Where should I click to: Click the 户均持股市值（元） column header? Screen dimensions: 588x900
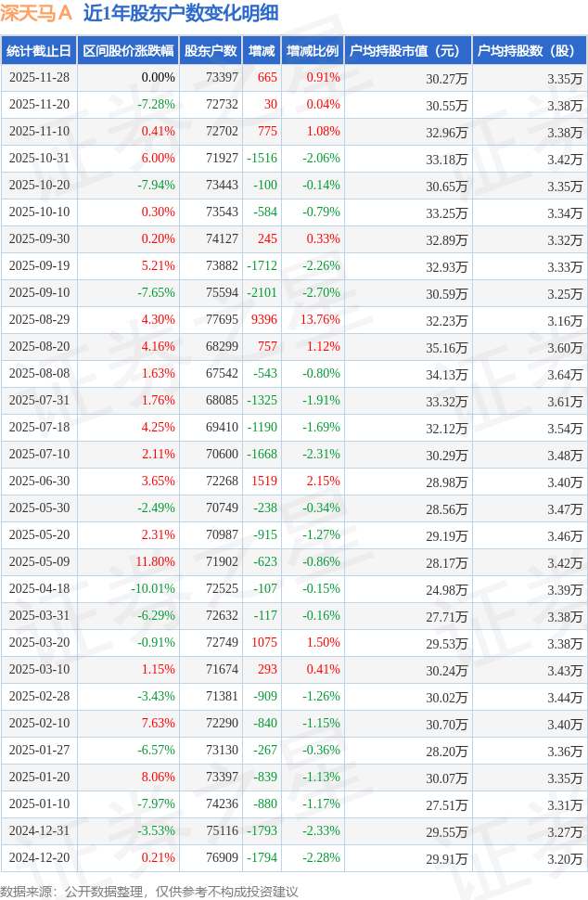tap(407, 51)
